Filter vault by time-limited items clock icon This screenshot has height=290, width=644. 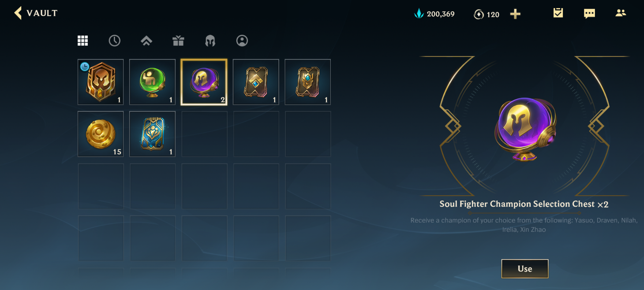point(115,41)
